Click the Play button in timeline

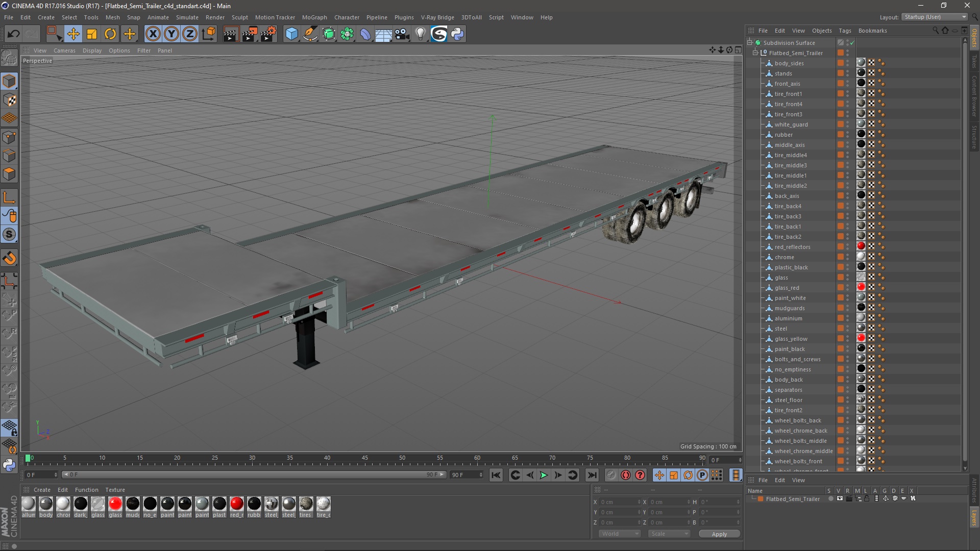543,475
